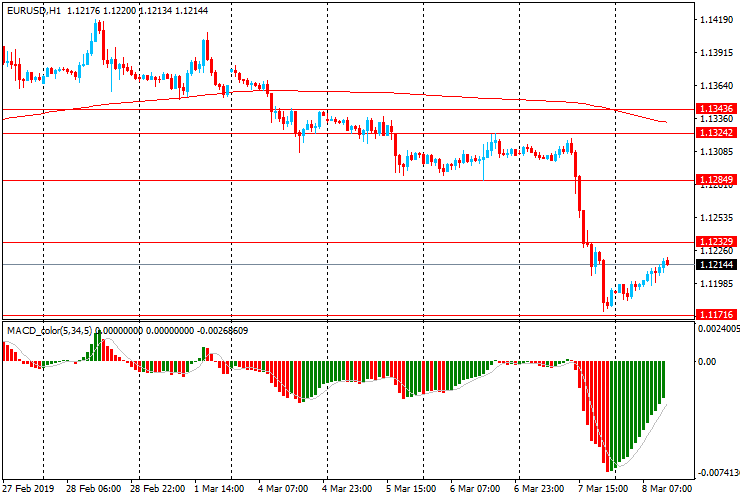Click the 1.13640 price scale value

716,86
